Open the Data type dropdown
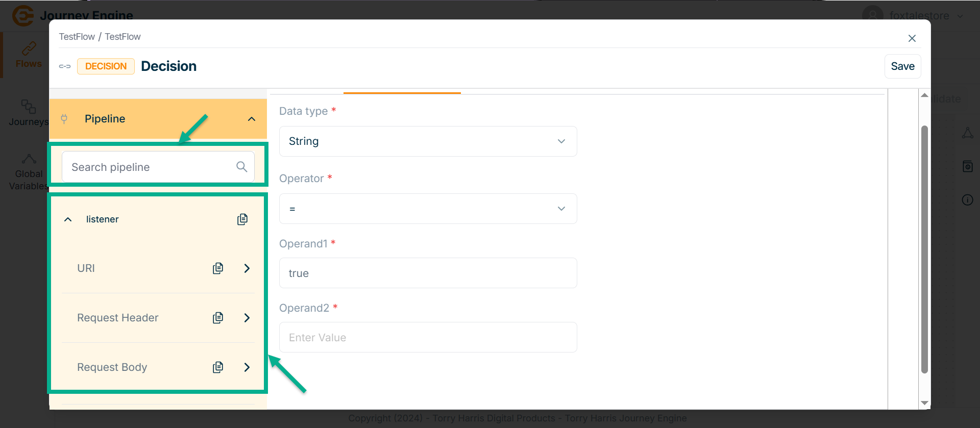 pos(428,141)
